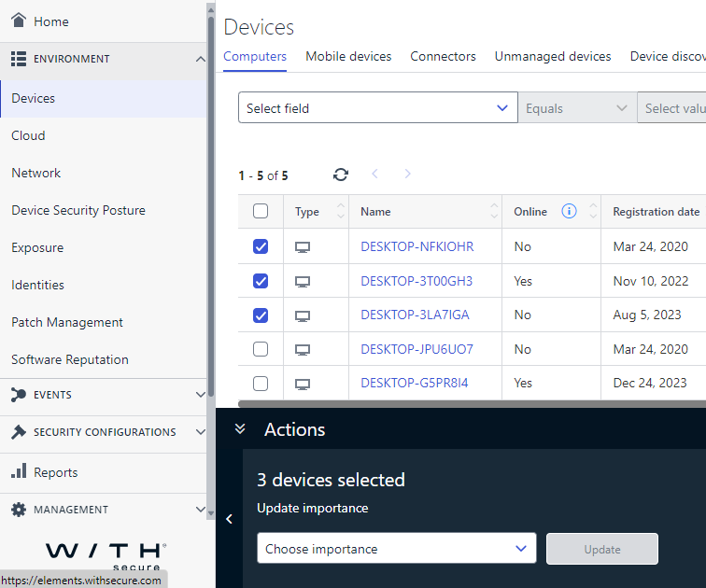Open Identities in the sidebar
This screenshot has height=588, width=706.
(x=104, y=286)
